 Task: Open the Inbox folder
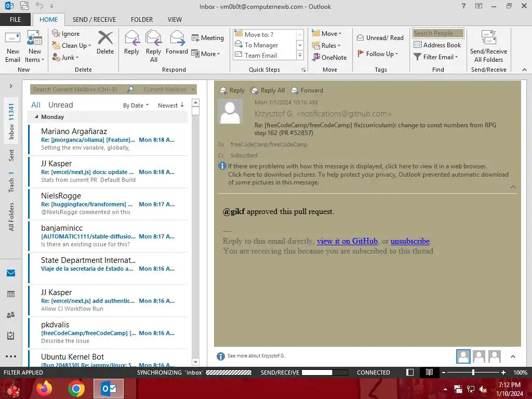11,122
